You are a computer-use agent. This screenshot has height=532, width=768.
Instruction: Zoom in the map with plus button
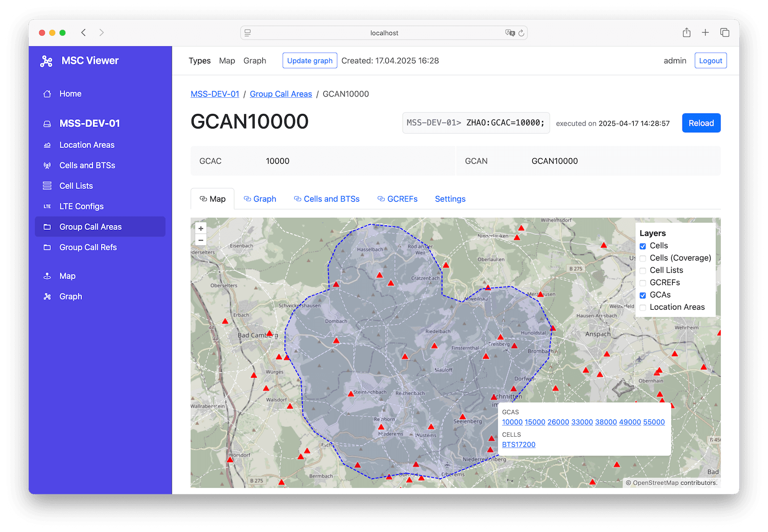(x=201, y=228)
